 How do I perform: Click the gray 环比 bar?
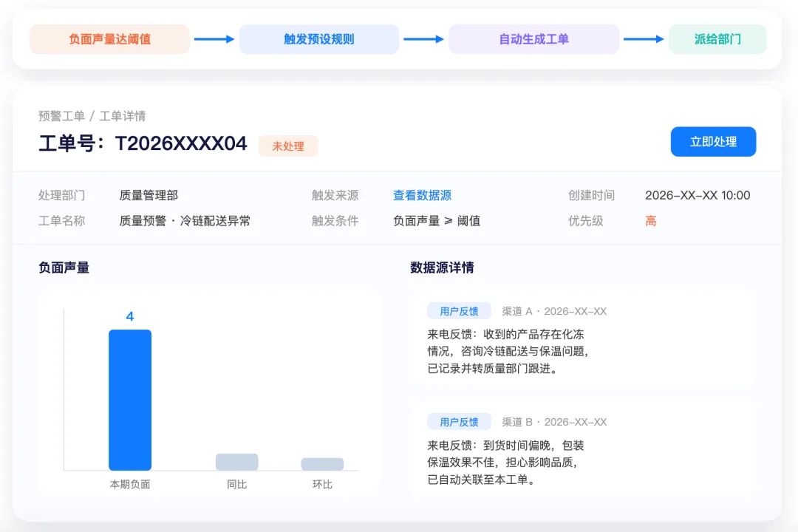(322, 464)
